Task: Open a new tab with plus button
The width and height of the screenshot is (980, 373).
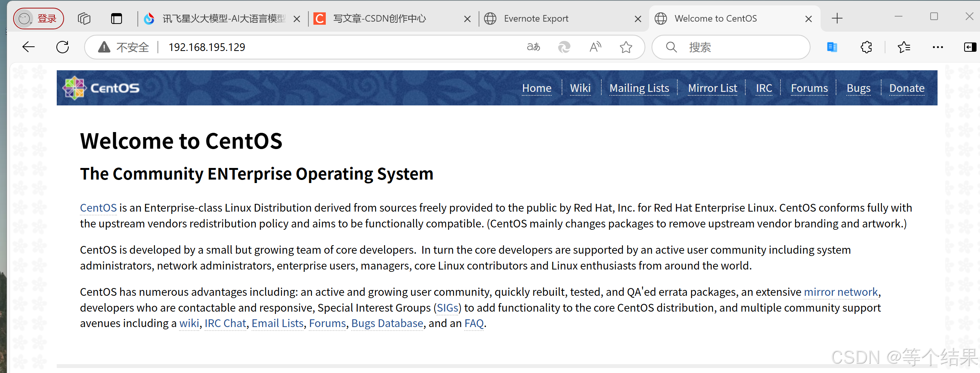Action: click(x=837, y=18)
